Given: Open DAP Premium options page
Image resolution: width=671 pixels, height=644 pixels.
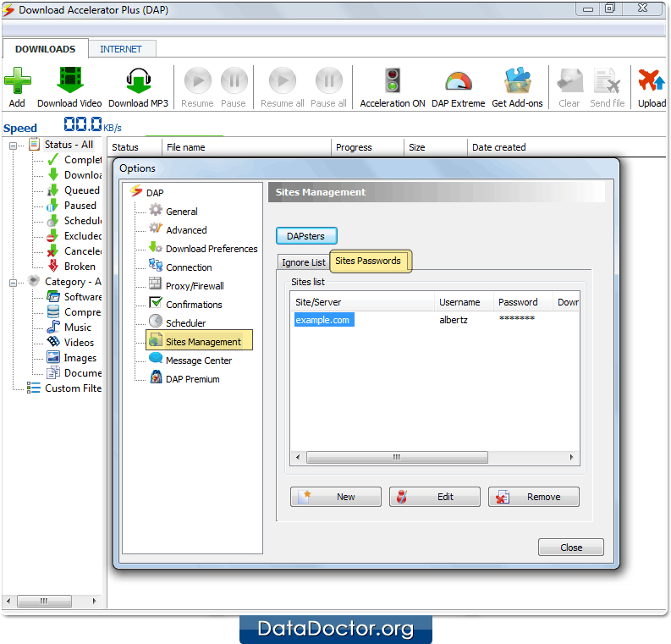Looking at the screenshot, I should (x=184, y=379).
